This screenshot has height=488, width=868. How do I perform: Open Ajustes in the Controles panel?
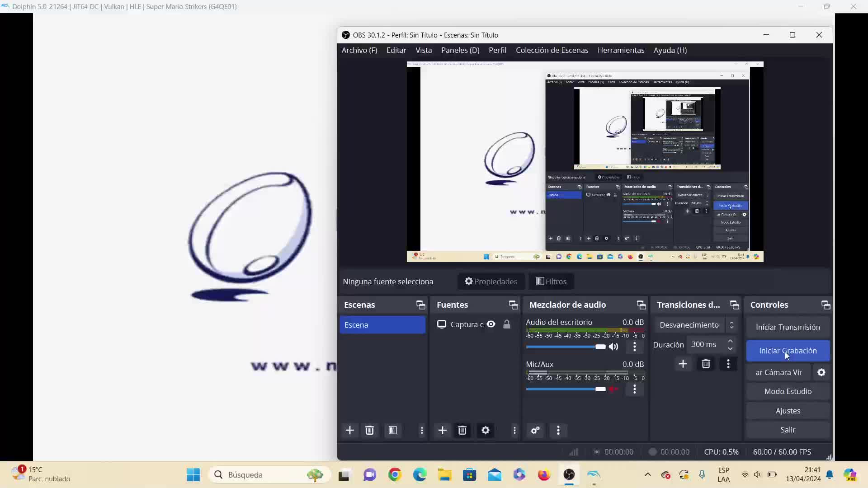pos(788,411)
